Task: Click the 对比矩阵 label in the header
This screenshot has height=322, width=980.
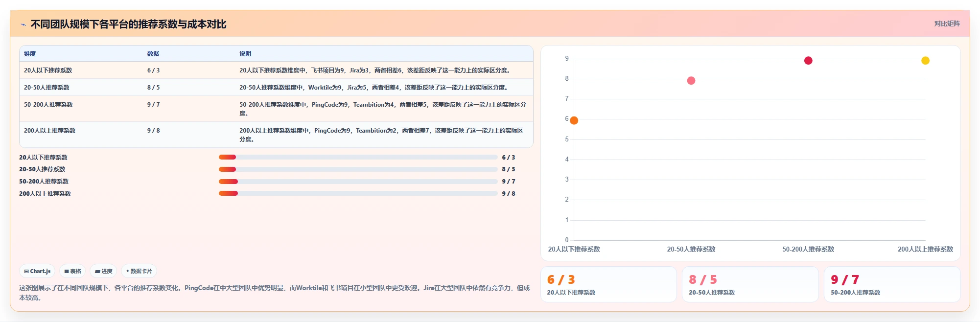Action: [947, 23]
